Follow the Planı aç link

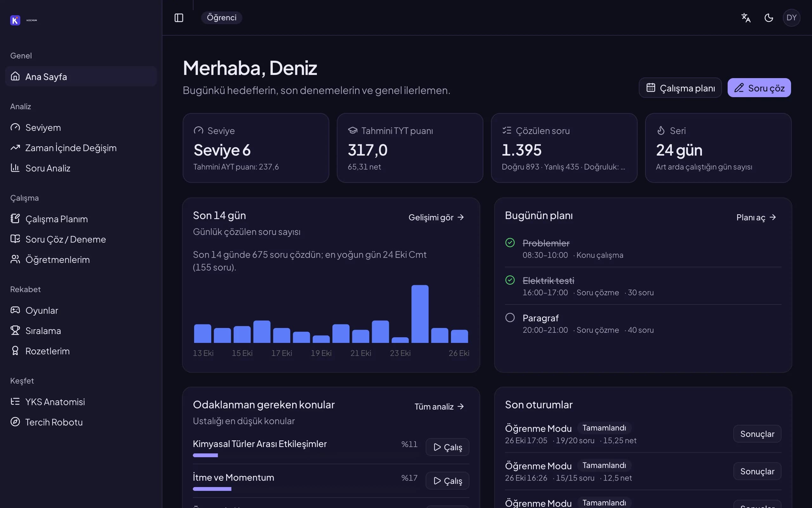[x=756, y=217]
